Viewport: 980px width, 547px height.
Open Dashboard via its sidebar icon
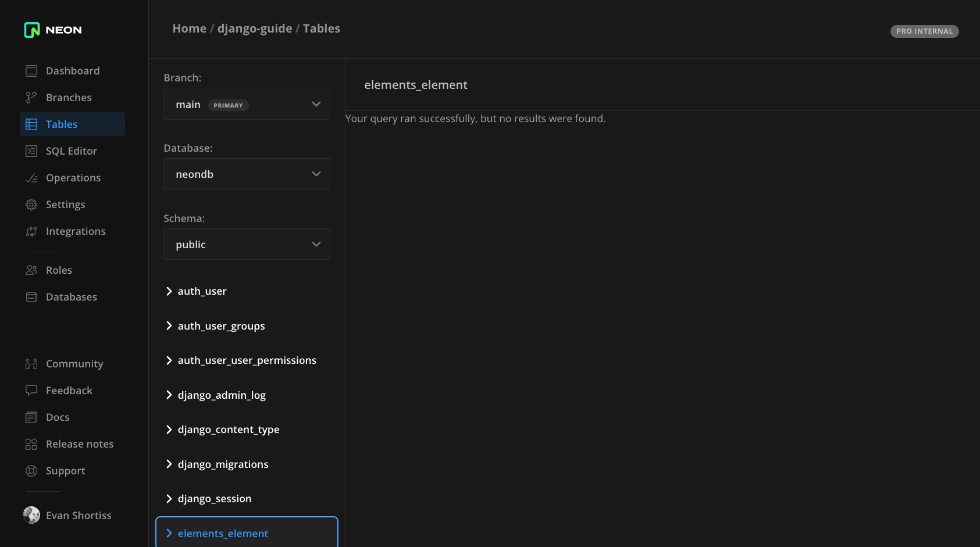click(x=31, y=71)
